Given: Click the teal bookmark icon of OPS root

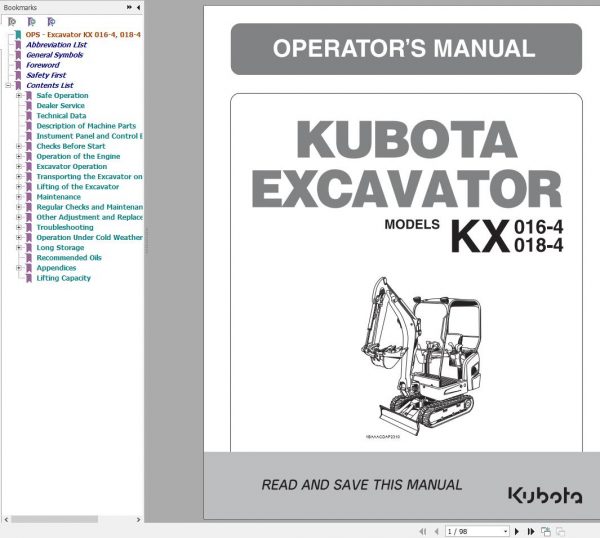Looking at the screenshot, I should [x=18, y=35].
